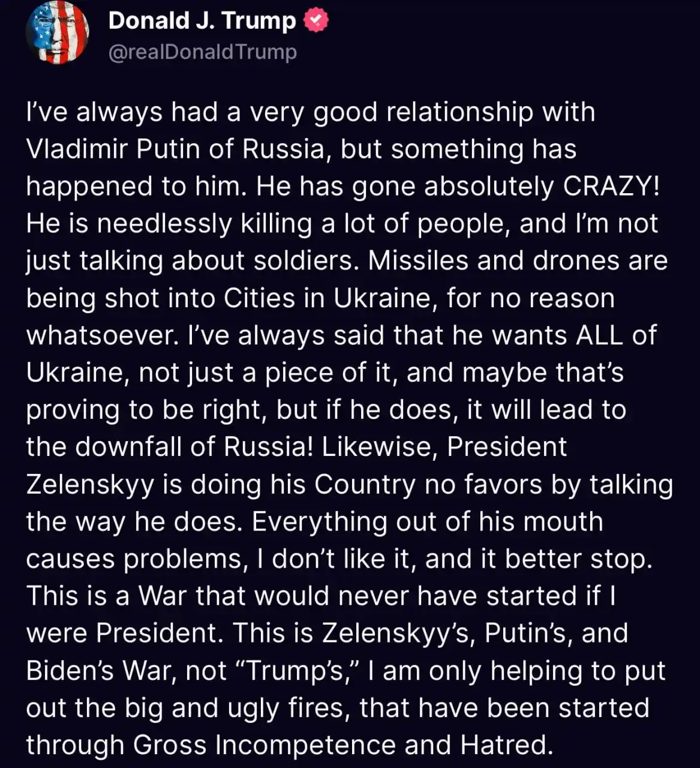
Task: Click the phrase Gross Incompetence and Hatred
Action: pos(342,745)
